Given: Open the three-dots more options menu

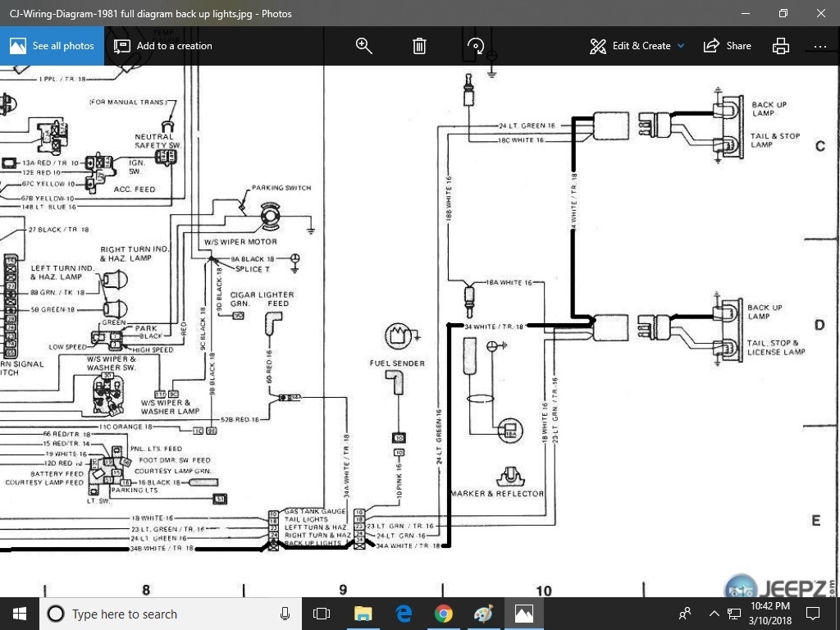Looking at the screenshot, I should 819,46.
